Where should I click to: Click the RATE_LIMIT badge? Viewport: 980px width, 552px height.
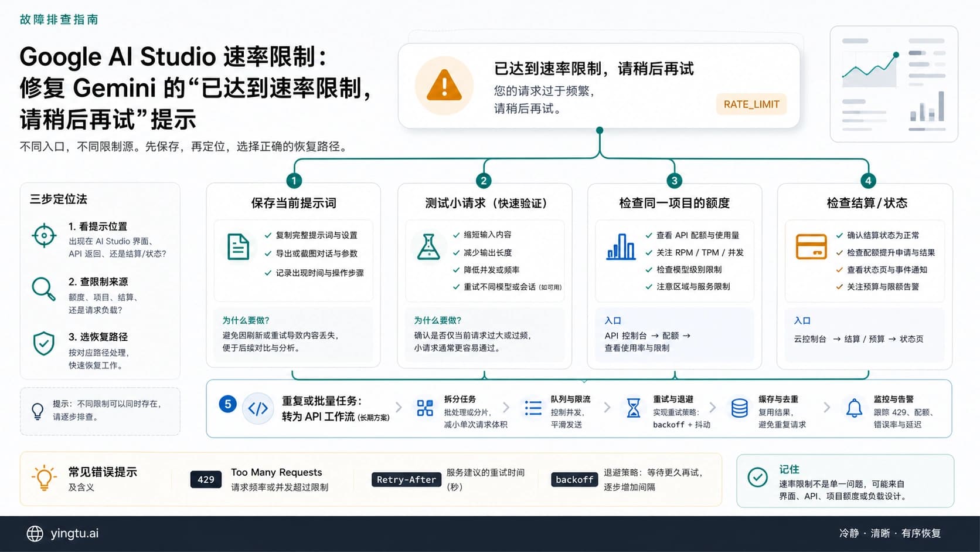pyautogui.click(x=751, y=104)
